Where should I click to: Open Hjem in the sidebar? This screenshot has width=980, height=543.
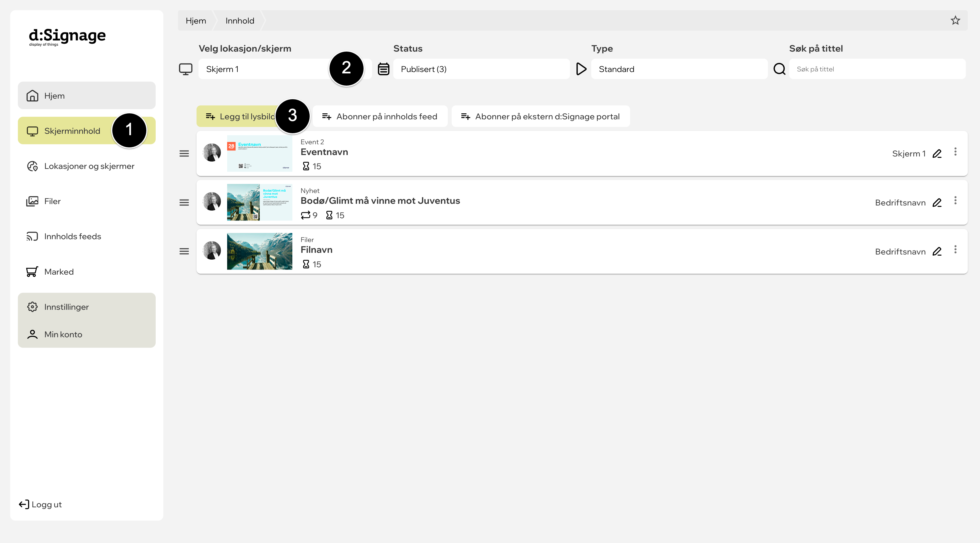click(x=87, y=96)
